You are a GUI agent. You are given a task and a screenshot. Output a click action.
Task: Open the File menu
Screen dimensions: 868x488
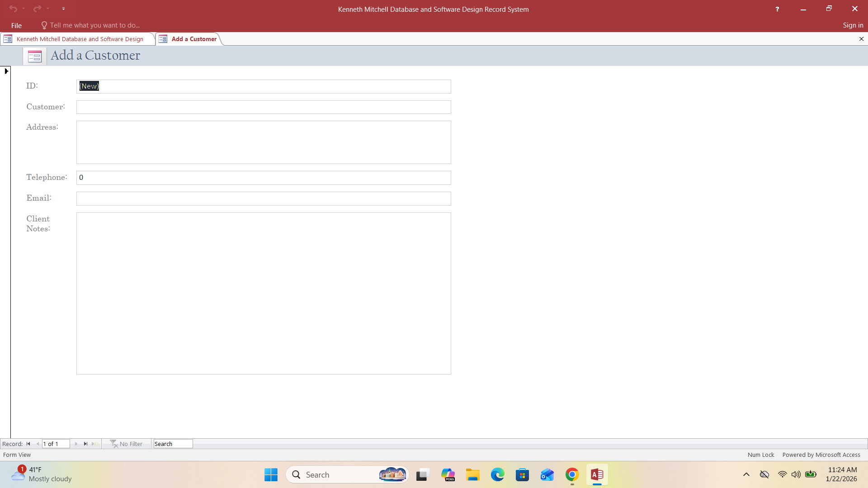pos(16,25)
